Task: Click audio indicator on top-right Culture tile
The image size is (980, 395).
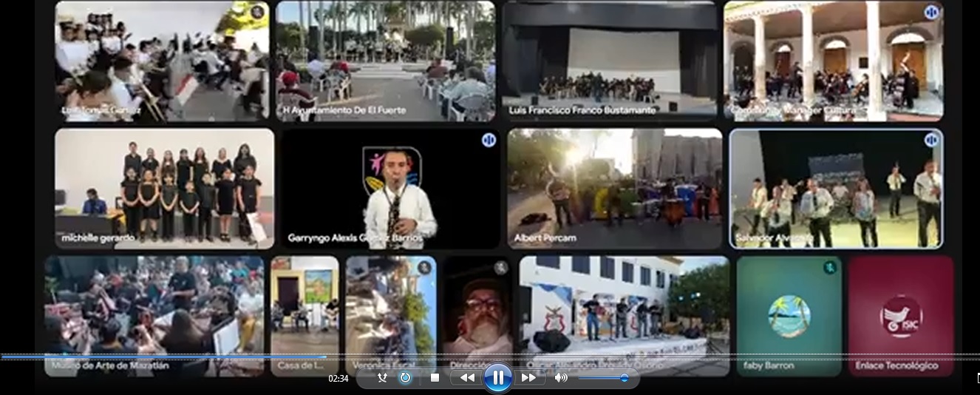Action: point(931,13)
